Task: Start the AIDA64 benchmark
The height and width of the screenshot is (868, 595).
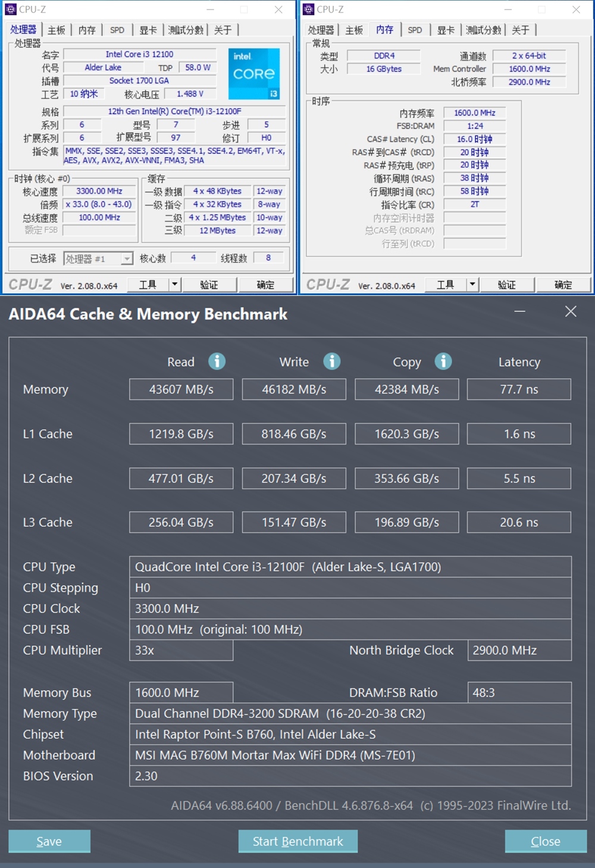Action: [x=298, y=841]
